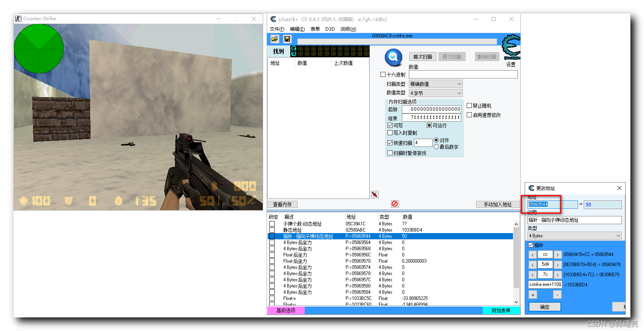Viewport: 644px width, 331px height.
Task: Add pointer offset with plus button
Action: point(533,295)
